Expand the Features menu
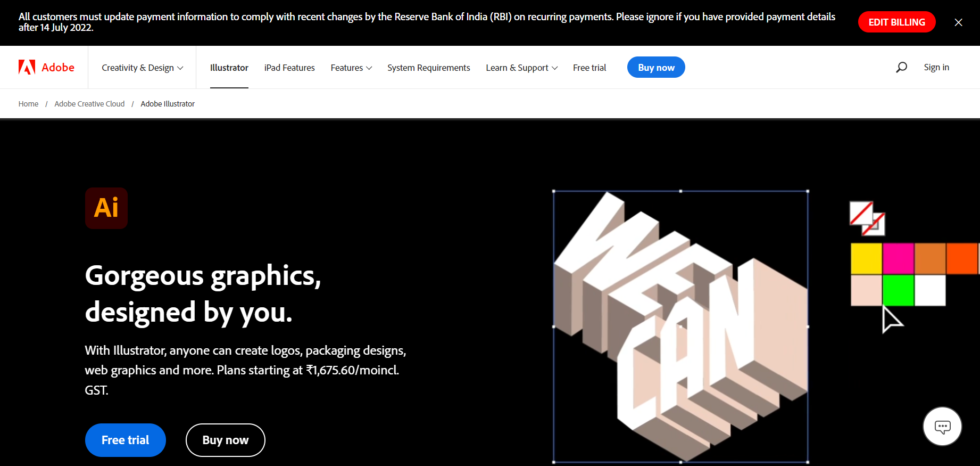Image resolution: width=980 pixels, height=466 pixels. tap(351, 68)
